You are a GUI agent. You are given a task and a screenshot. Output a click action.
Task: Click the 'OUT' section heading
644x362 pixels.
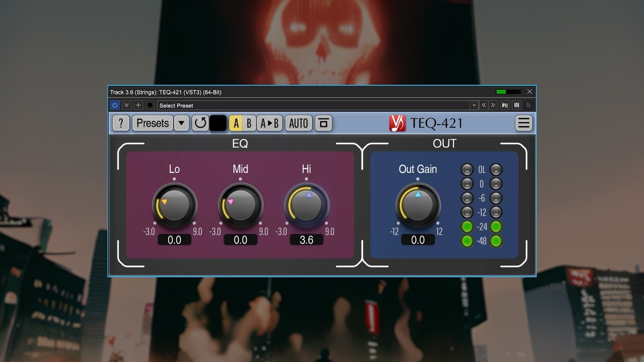pos(445,144)
